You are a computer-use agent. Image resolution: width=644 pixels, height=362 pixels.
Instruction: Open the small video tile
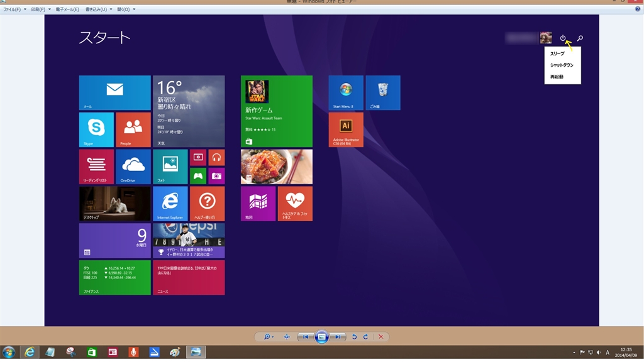[x=198, y=157]
